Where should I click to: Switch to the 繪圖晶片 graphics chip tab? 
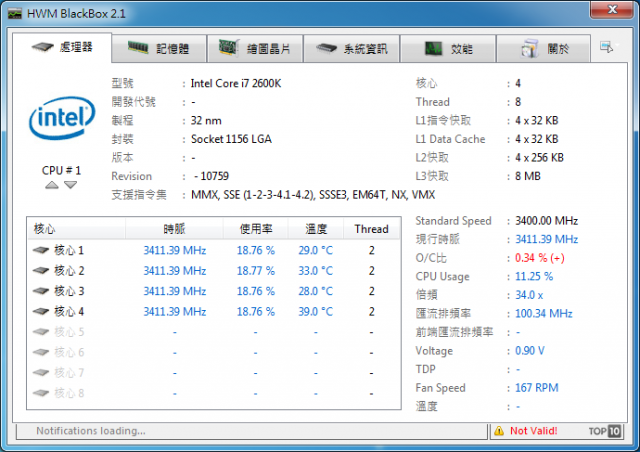tap(255, 49)
